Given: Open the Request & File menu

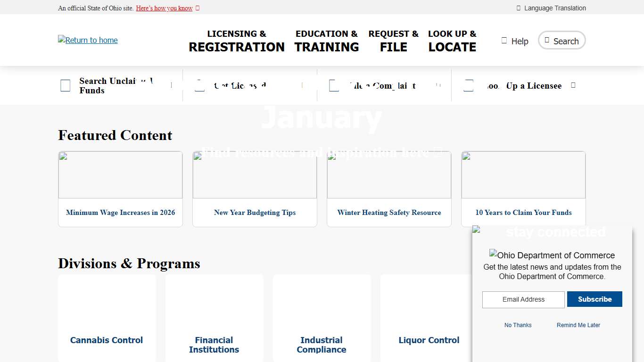Looking at the screenshot, I should [393, 41].
